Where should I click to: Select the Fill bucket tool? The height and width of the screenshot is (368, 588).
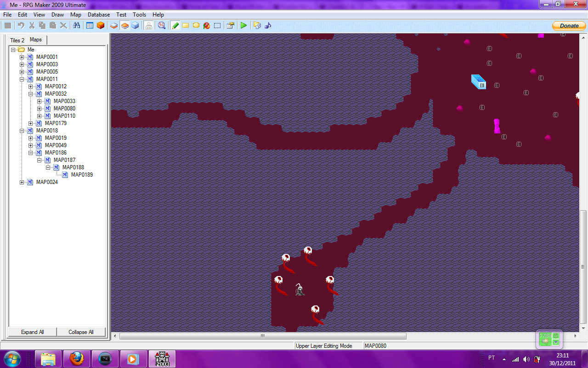point(207,26)
